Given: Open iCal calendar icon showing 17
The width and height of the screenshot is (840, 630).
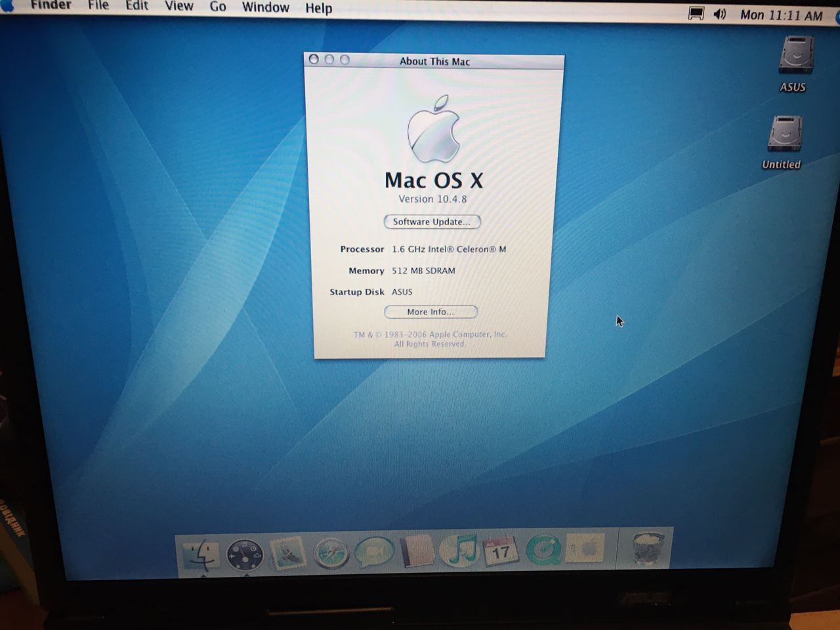Looking at the screenshot, I should click(501, 550).
